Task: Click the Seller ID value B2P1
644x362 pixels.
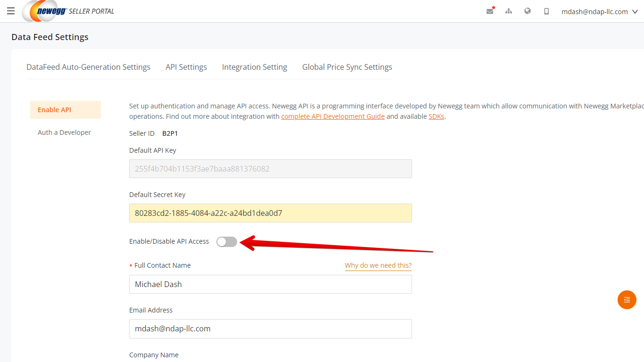Action: tap(170, 133)
